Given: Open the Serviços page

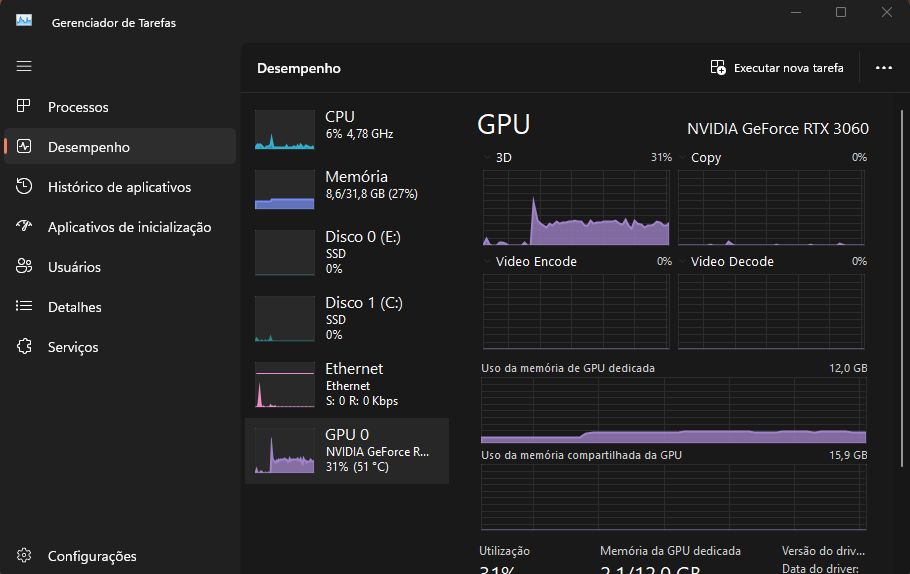Looking at the screenshot, I should [73, 347].
